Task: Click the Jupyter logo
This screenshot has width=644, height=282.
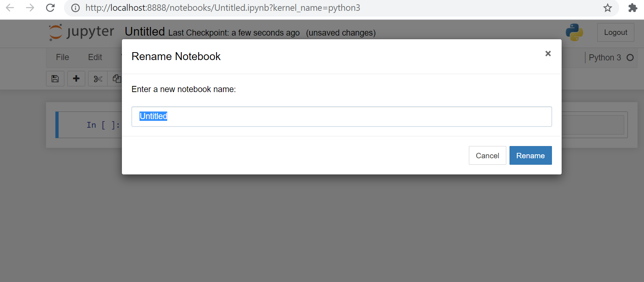Action: click(x=82, y=32)
